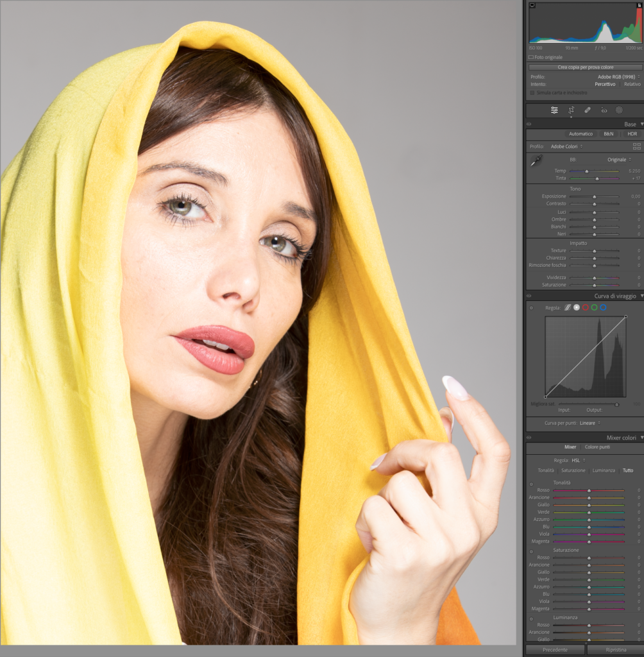Click the Tinta value + 17
Image resolution: width=644 pixels, height=657 pixels.
tap(636, 178)
